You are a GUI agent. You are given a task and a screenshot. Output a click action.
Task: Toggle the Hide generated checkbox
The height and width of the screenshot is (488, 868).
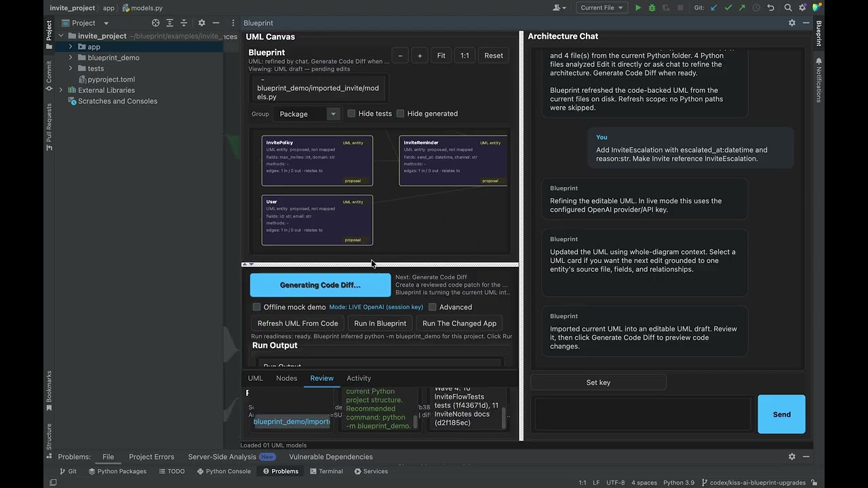(400, 114)
